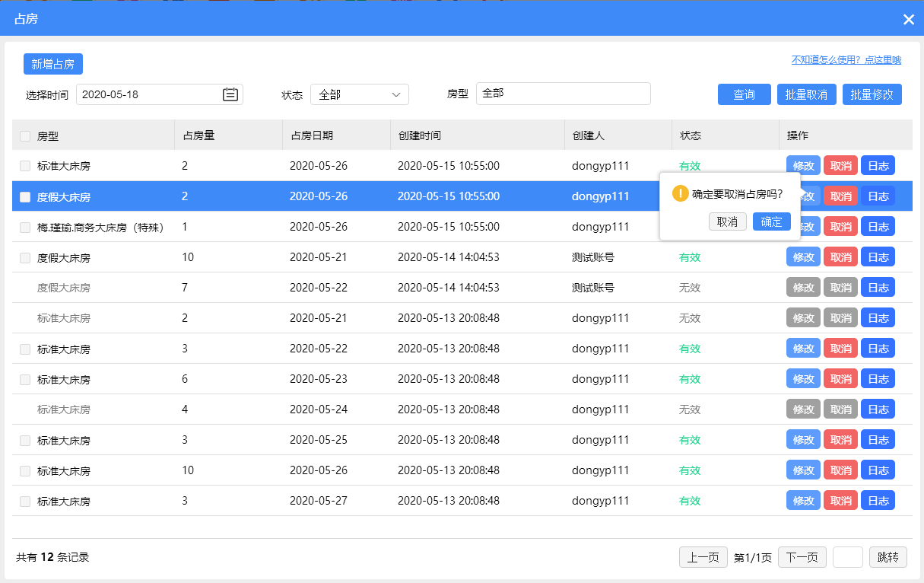Image resolution: width=924 pixels, height=583 pixels.
Task: Click 测试账号 creator in the 2020-05-22 row
Action: (x=593, y=288)
